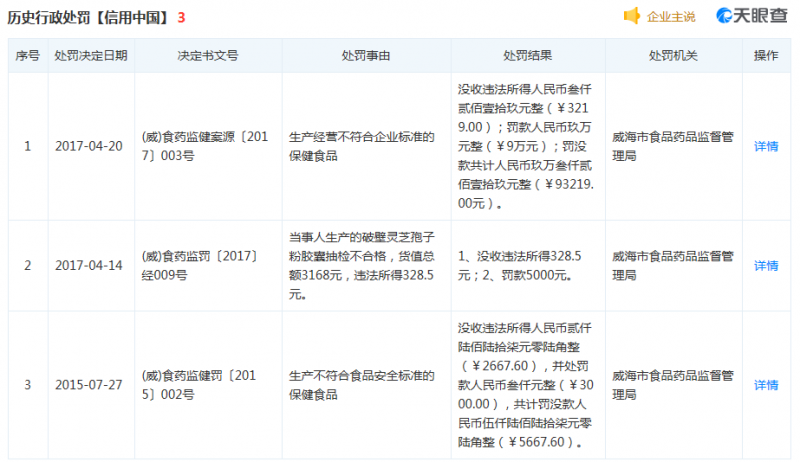Click the 处罚机关 column header
Screen dimensions: 800x462
(673, 56)
